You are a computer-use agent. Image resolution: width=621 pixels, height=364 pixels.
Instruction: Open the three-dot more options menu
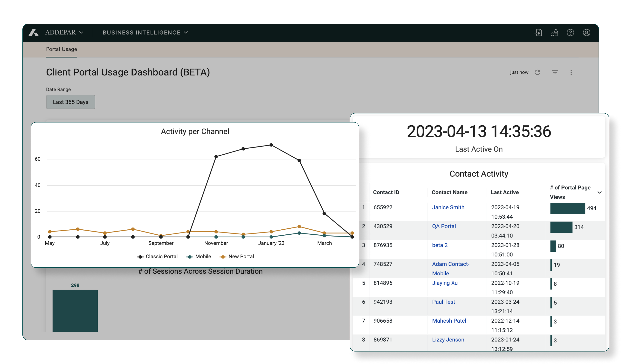coord(571,72)
